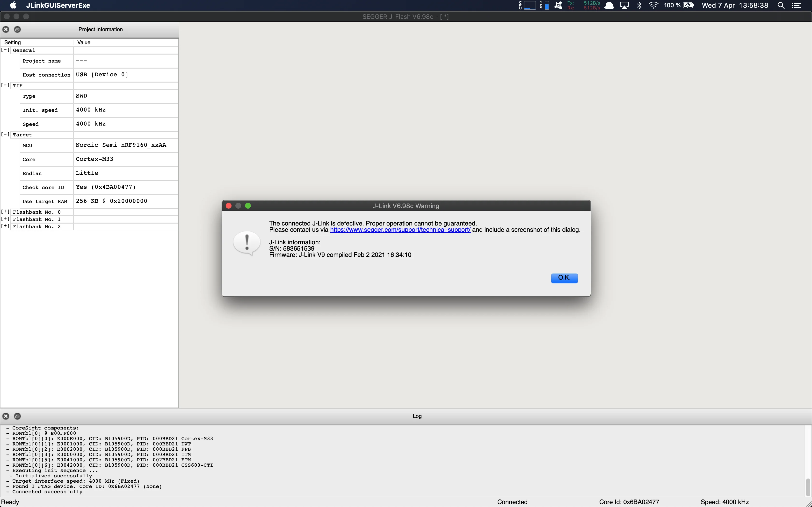Image resolution: width=812 pixels, height=507 pixels.
Task: Open the Notification Center list icon
Action: pos(797,5)
